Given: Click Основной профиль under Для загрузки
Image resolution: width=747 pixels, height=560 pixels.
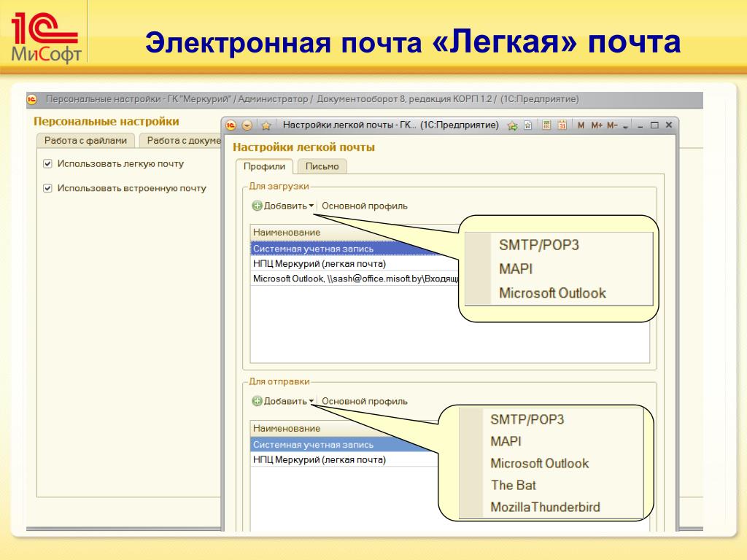Looking at the screenshot, I should pos(365,206).
